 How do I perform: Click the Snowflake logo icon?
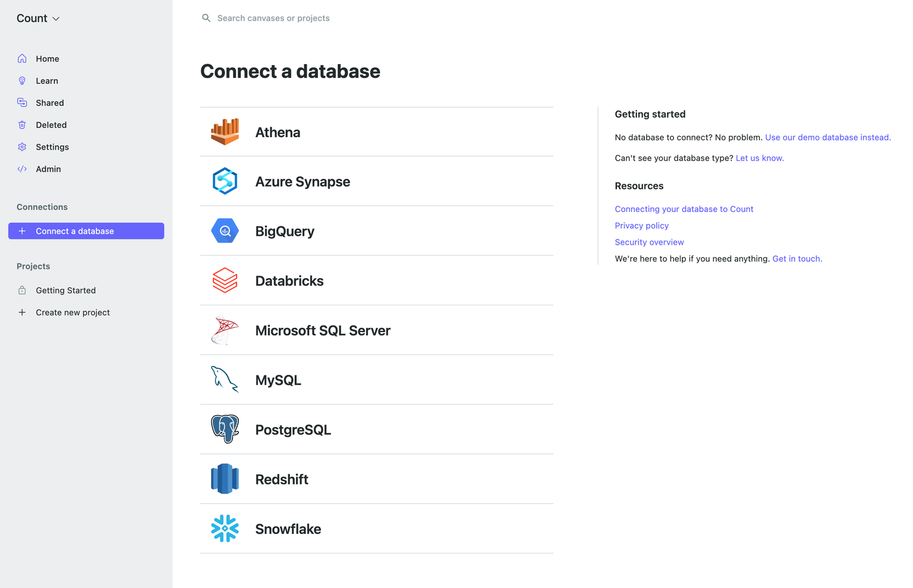pyautogui.click(x=225, y=529)
